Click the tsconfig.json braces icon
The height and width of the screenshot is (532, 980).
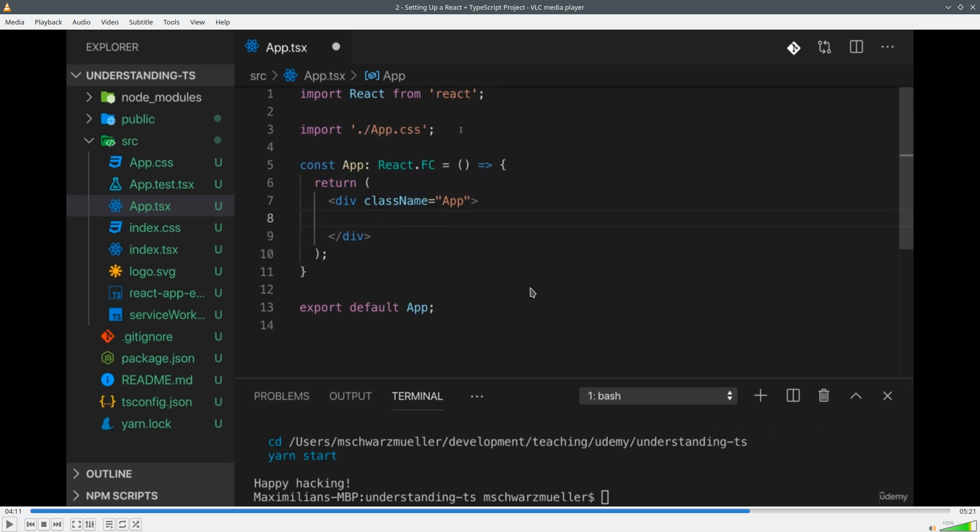point(108,402)
